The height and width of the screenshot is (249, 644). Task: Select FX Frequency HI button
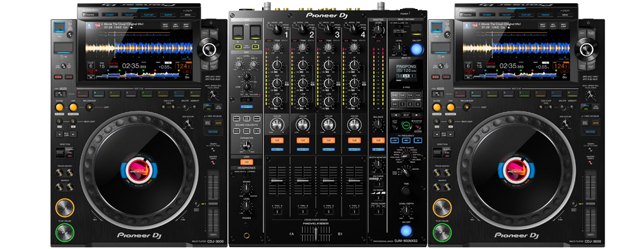pos(417,140)
